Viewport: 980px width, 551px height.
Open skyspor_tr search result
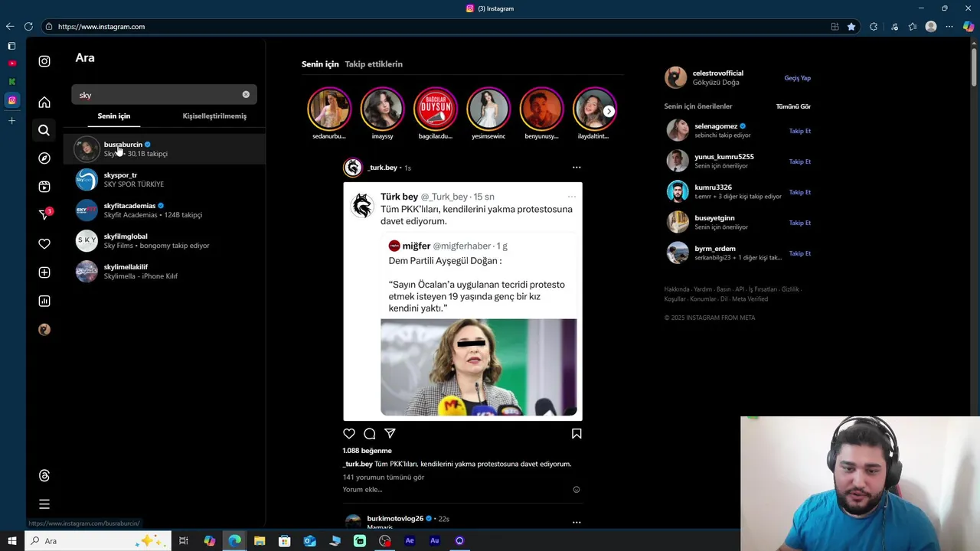coord(165,179)
